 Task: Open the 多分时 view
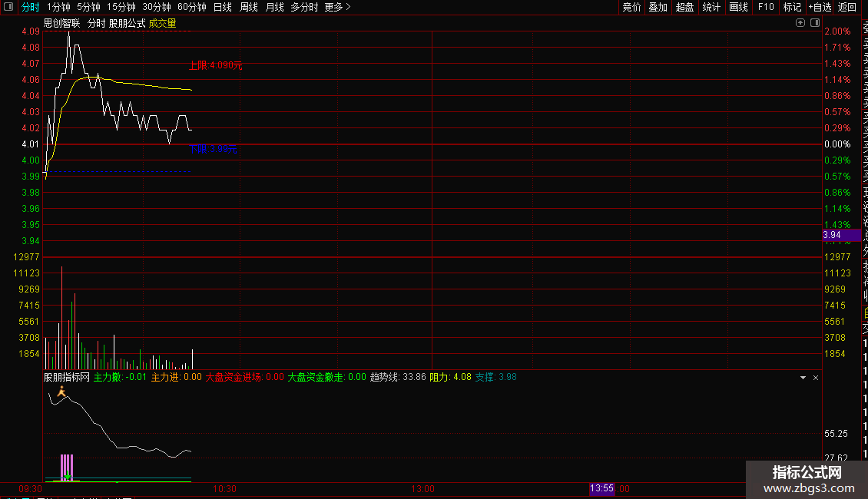point(304,7)
